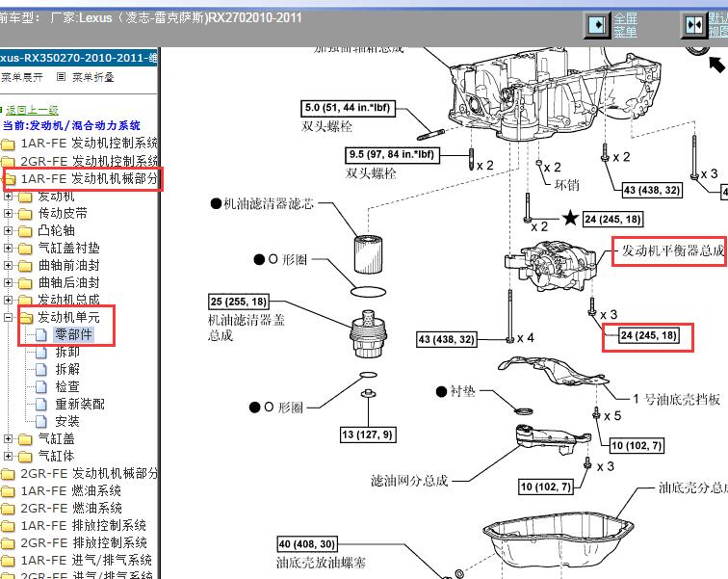Expand the 凸轮轴 tree node
Image resolution: width=728 pixels, height=579 pixels.
click(x=8, y=231)
